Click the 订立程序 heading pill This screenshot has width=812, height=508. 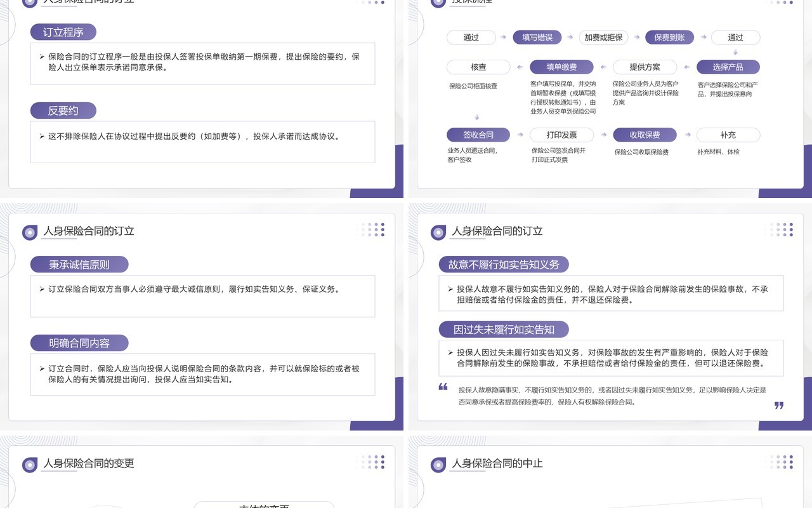click(x=63, y=32)
